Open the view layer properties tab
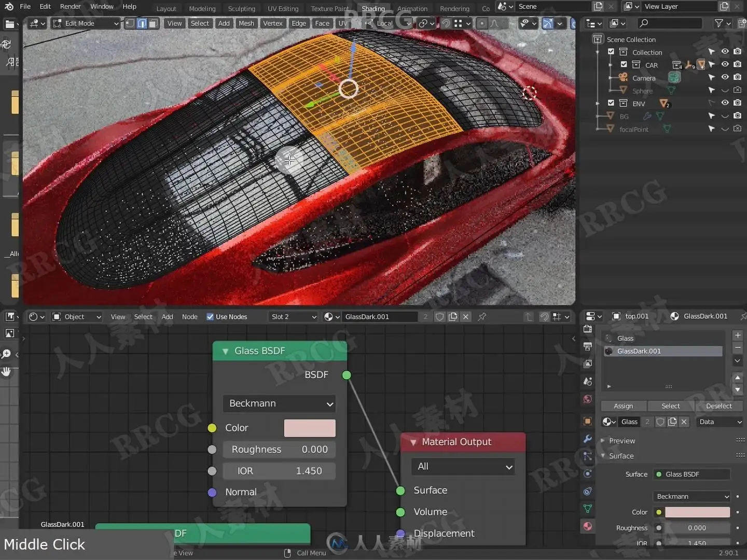Image resolution: width=747 pixels, height=560 pixels. click(588, 364)
